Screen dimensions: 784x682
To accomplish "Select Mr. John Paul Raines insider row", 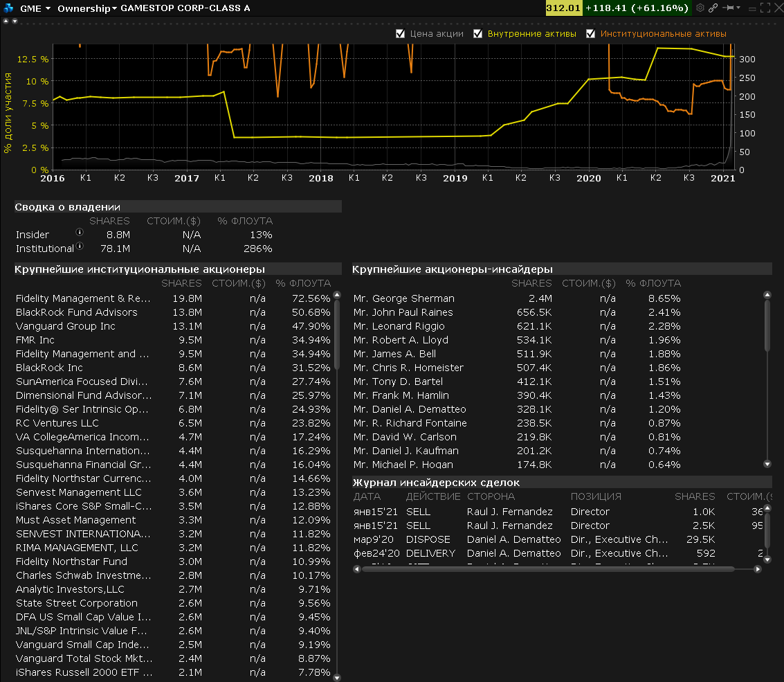I will [x=517, y=312].
